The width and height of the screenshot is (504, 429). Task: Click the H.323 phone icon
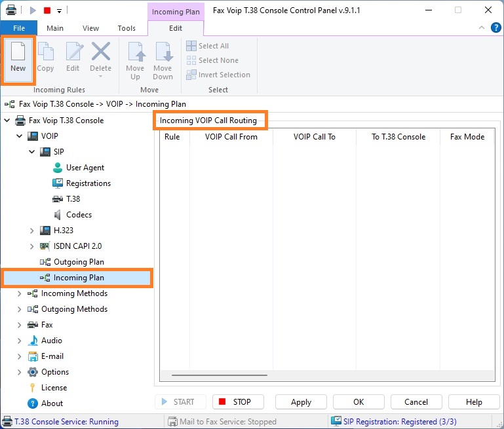click(45, 231)
